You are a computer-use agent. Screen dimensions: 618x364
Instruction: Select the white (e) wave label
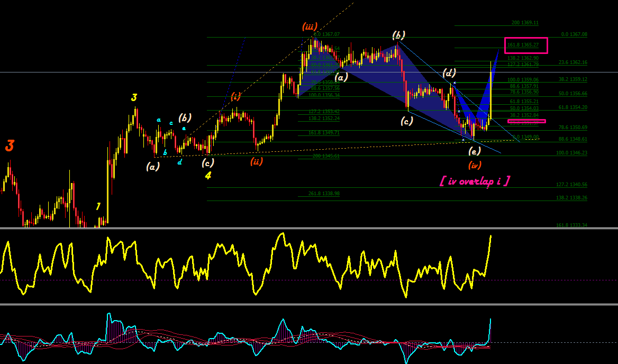click(x=475, y=151)
